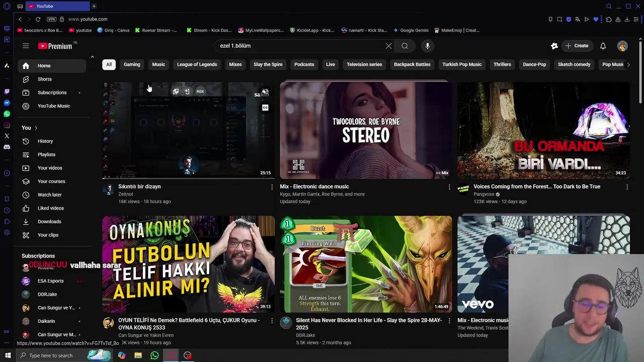Open Shorts in the sidebar
644x362 pixels.
pyautogui.click(x=52, y=79)
